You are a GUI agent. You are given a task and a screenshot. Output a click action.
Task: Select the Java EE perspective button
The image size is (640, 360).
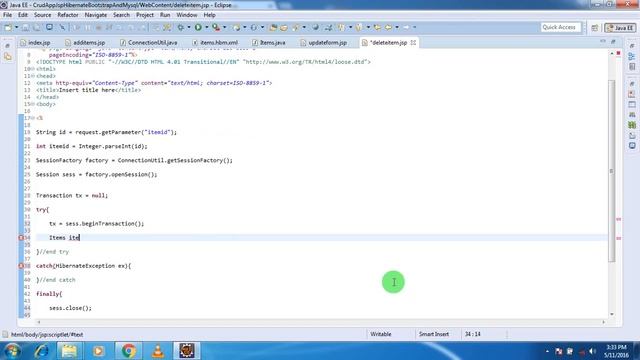(620, 28)
